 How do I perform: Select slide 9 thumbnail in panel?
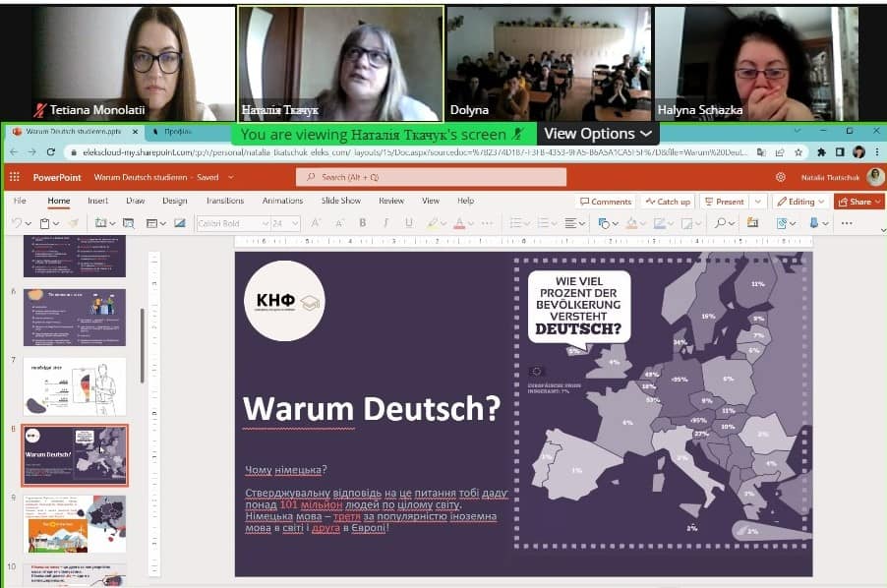coord(75,523)
